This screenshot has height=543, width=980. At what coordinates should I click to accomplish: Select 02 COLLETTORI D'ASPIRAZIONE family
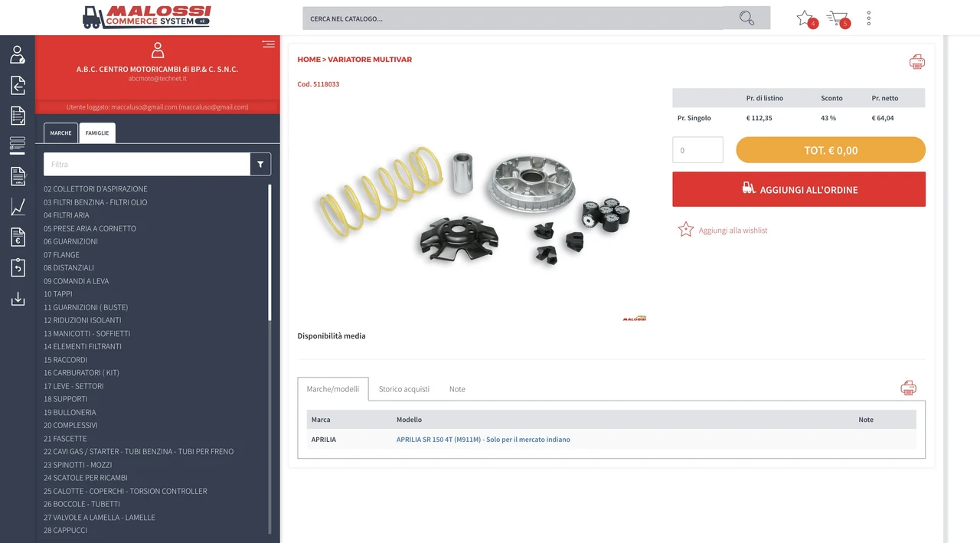coord(96,189)
